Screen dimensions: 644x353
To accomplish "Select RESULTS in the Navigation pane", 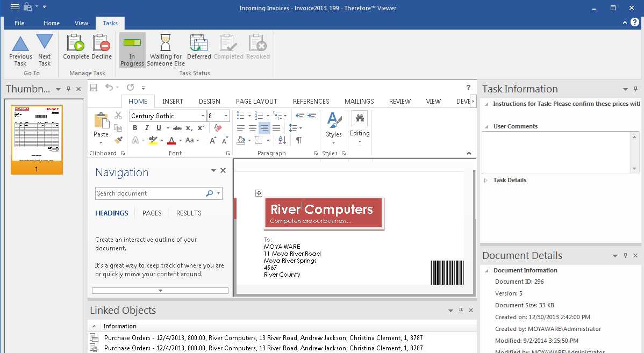I will tap(189, 213).
